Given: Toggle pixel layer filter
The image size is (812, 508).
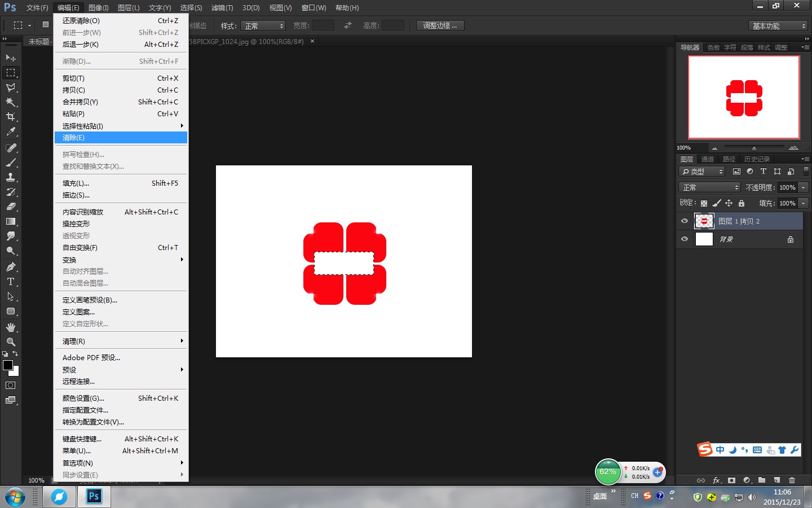Looking at the screenshot, I should pyautogui.click(x=736, y=172).
